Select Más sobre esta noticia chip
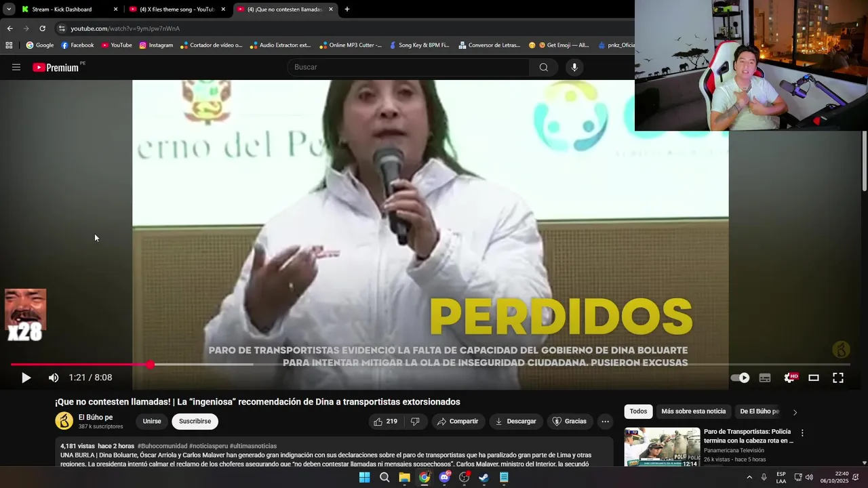This screenshot has height=488, width=868. [693, 411]
